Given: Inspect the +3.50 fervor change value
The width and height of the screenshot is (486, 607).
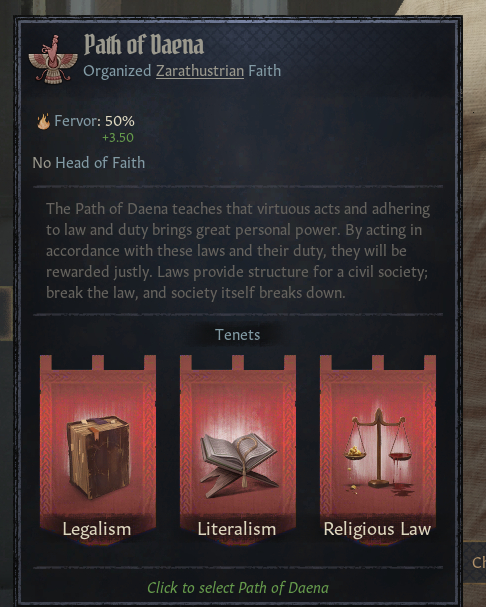Looking at the screenshot, I should pyautogui.click(x=118, y=138).
